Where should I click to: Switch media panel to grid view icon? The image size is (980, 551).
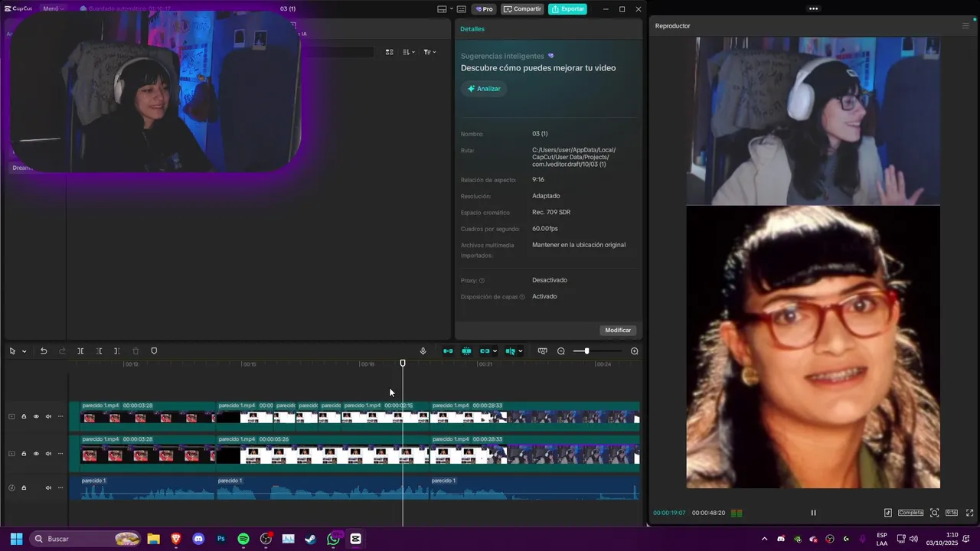[389, 52]
